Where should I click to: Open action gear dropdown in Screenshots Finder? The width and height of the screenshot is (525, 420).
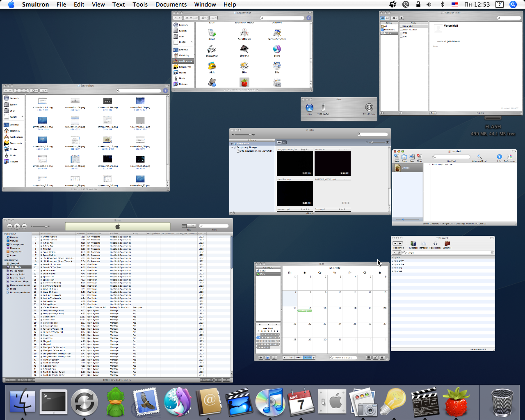pyautogui.click(x=34, y=90)
